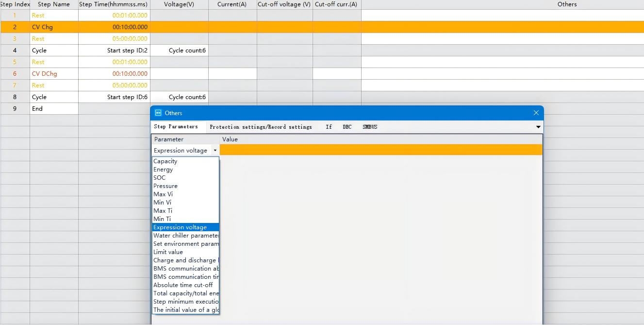This screenshot has height=325, width=644.
Task: Close the Others dialog
Action: click(x=536, y=113)
